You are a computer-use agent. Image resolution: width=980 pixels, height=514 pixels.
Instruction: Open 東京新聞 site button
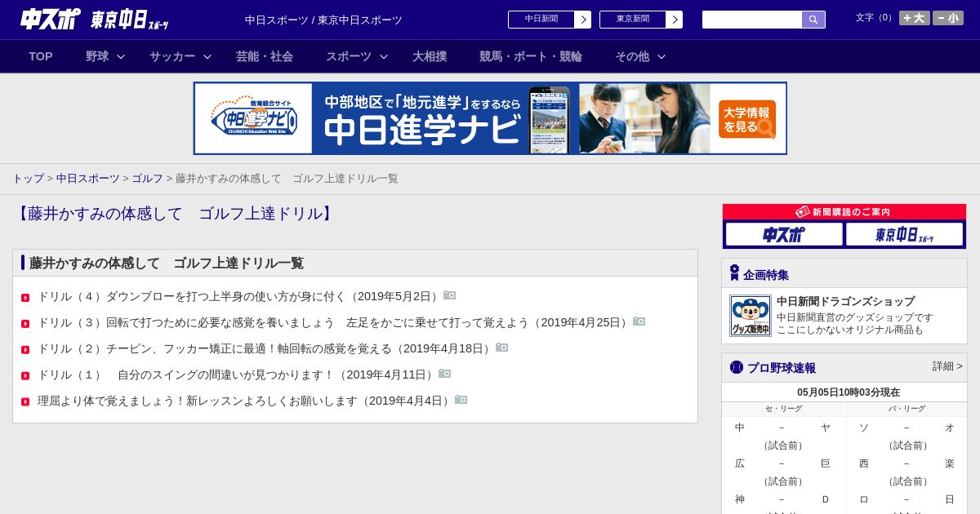tap(632, 20)
